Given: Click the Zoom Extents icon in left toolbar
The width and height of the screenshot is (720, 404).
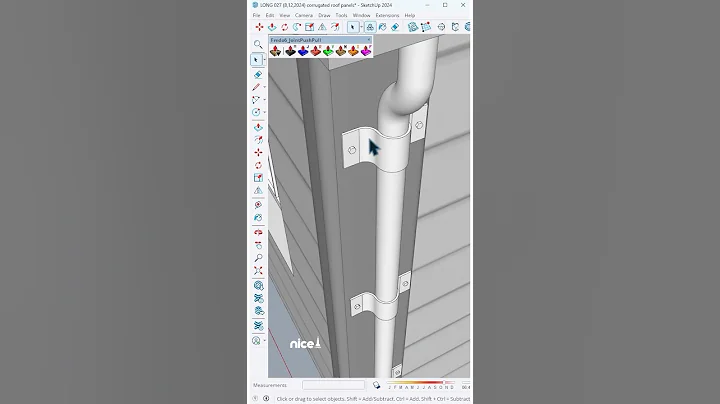Looking at the screenshot, I should pos(258,270).
